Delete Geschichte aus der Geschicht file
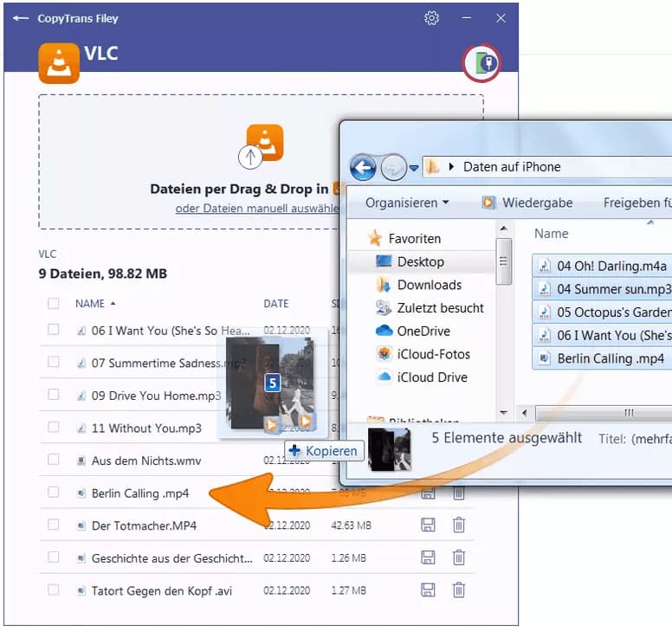The height and width of the screenshot is (631, 672). 459,557
